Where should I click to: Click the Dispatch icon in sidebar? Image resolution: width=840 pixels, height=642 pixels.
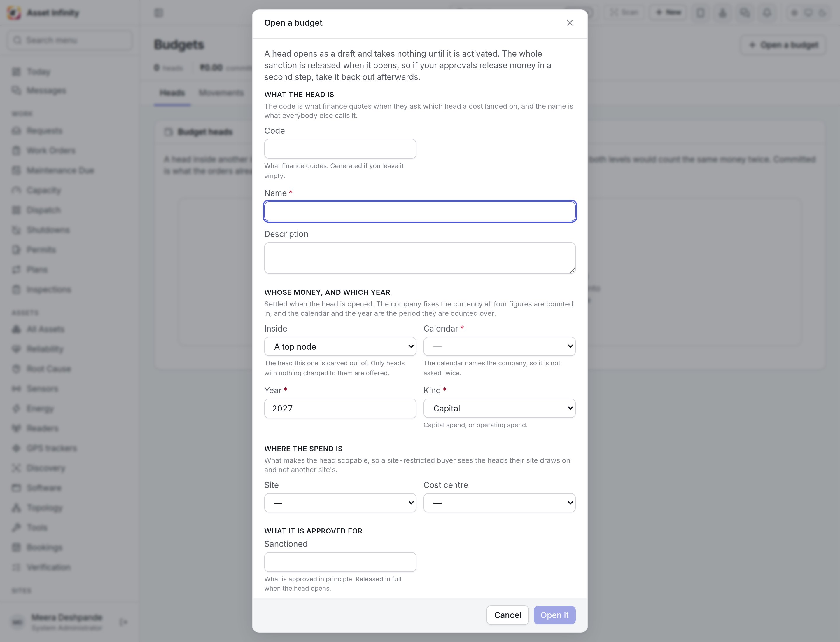click(x=16, y=210)
